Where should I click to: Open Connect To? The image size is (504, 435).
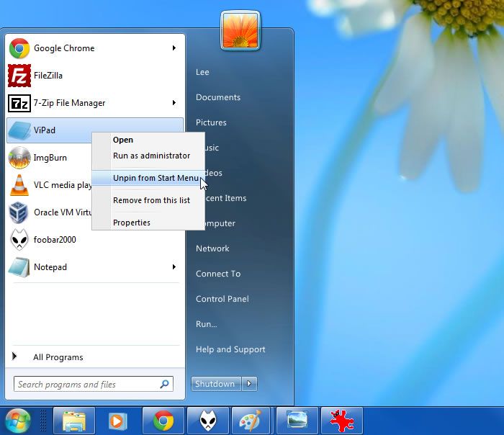tap(218, 274)
